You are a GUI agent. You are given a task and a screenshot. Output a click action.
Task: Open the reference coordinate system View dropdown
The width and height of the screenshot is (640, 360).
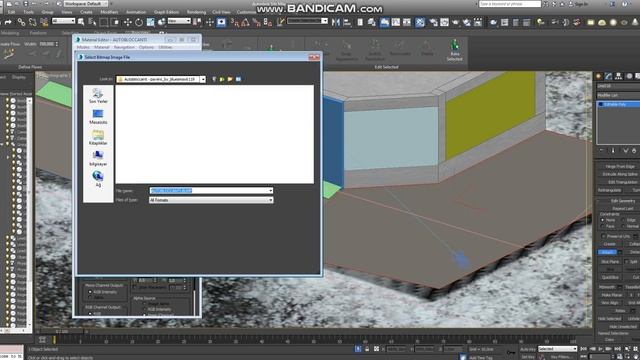(x=179, y=21)
